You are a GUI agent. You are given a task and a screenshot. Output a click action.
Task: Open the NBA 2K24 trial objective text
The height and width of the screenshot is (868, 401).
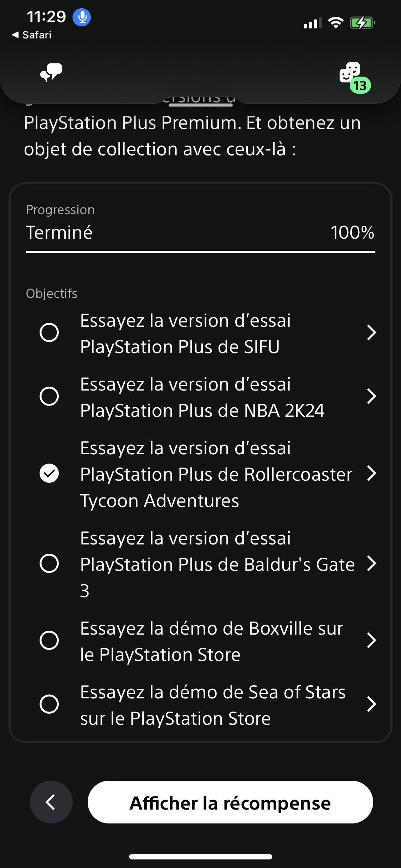(202, 397)
